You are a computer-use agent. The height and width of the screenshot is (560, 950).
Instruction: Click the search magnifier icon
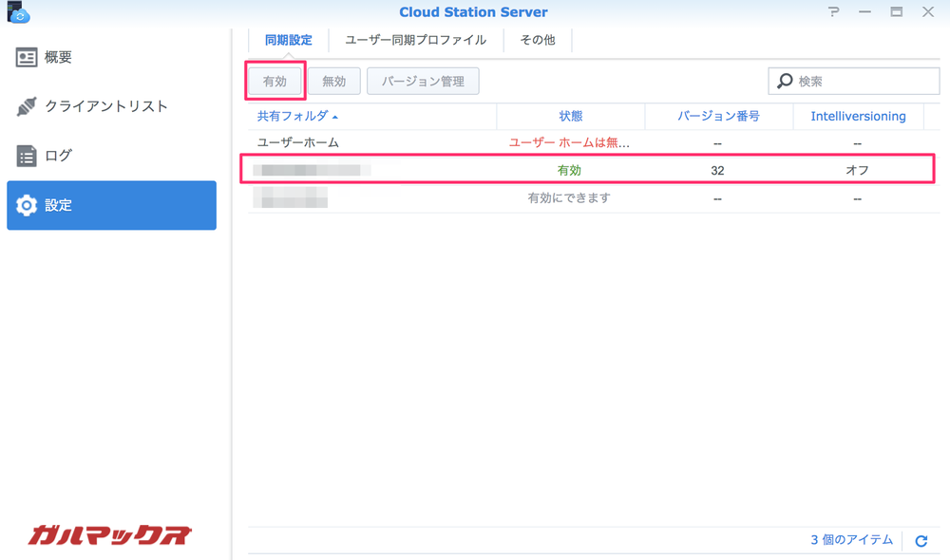[x=783, y=81]
